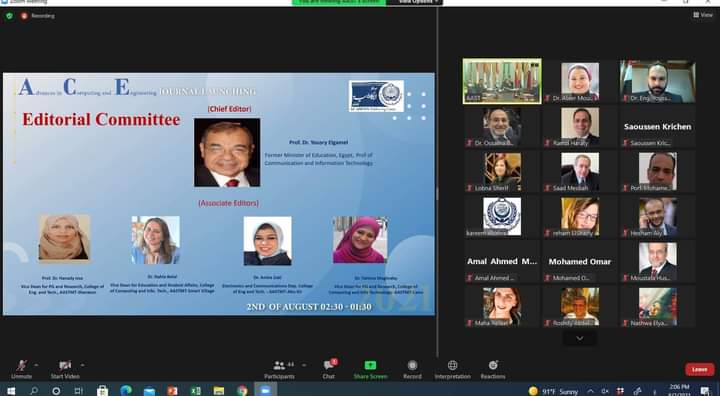Select the Mohamed Omar participant tile
Screen dimensions: 720x396
[579, 262]
